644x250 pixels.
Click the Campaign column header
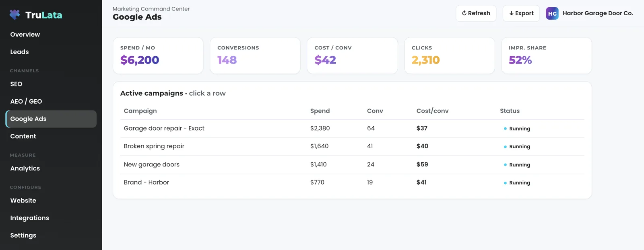point(140,111)
